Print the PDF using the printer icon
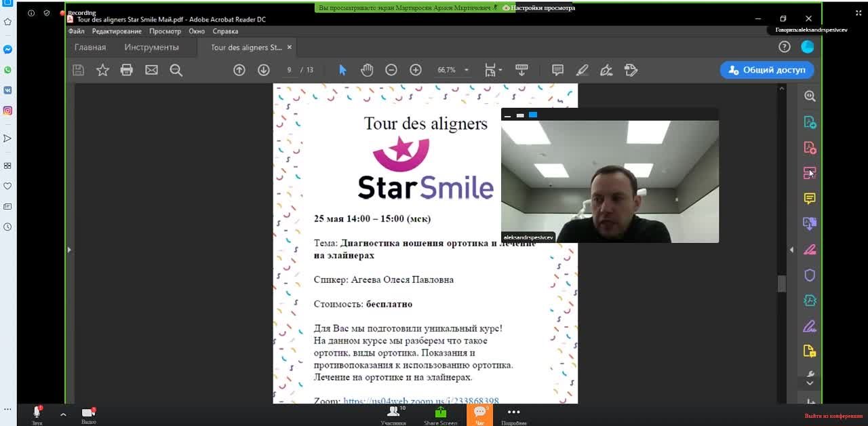Viewport: 868px width, 426px height. [x=127, y=70]
